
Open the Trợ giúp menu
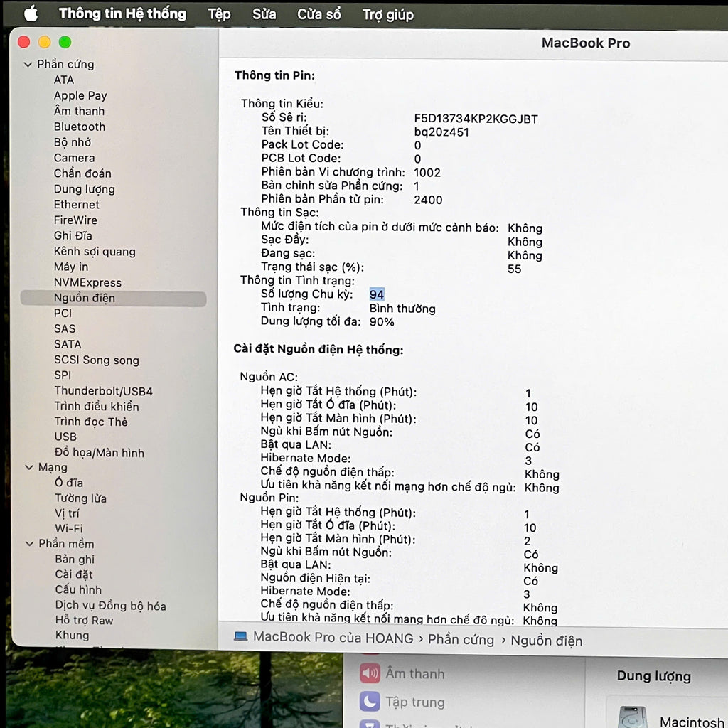pyautogui.click(x=387, y=15)
